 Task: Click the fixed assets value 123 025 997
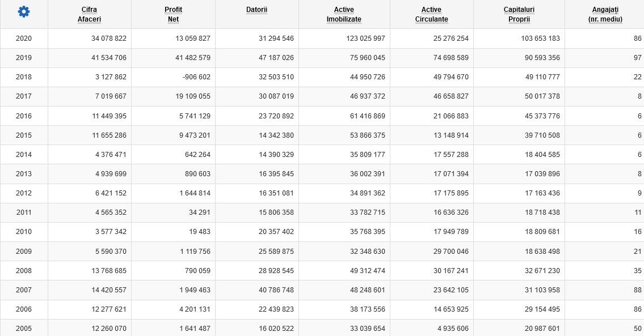point(365,38)
